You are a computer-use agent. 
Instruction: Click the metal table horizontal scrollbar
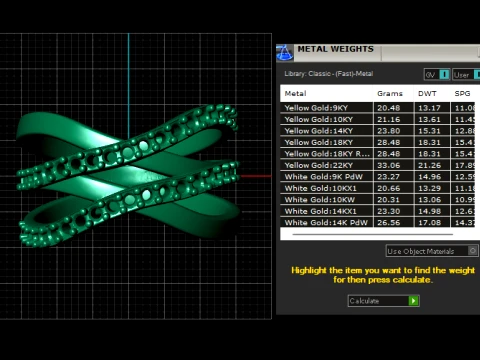pos(373,234)
